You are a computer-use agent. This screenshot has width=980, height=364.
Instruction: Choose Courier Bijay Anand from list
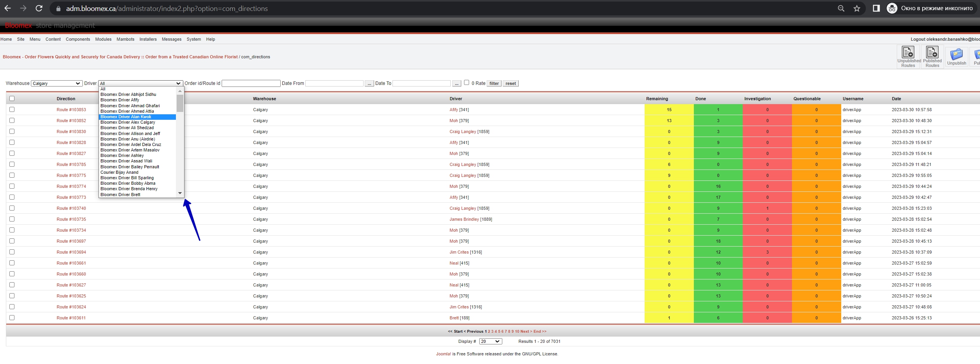pos(137,173)
